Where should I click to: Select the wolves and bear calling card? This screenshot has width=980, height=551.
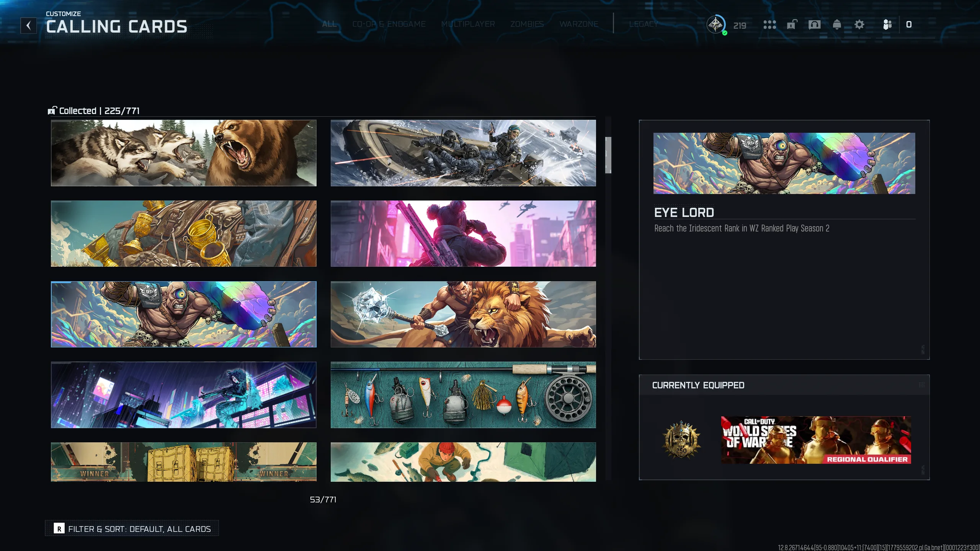184,153
